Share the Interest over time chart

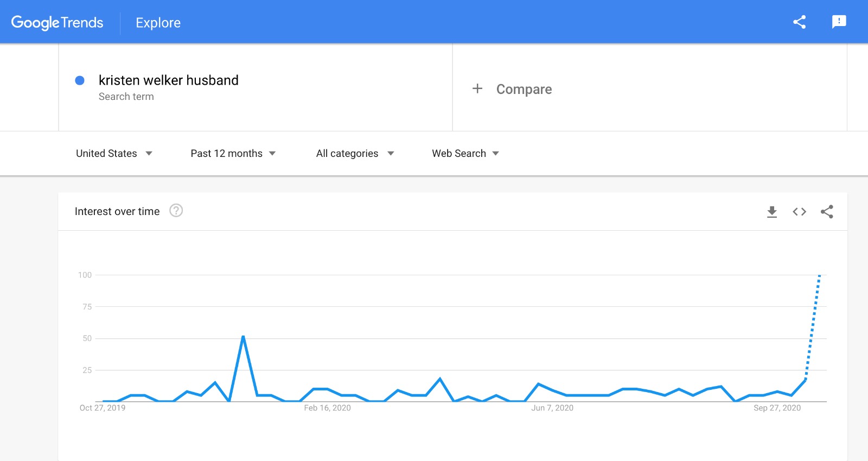pyautogui.click(x=827, y=212)
